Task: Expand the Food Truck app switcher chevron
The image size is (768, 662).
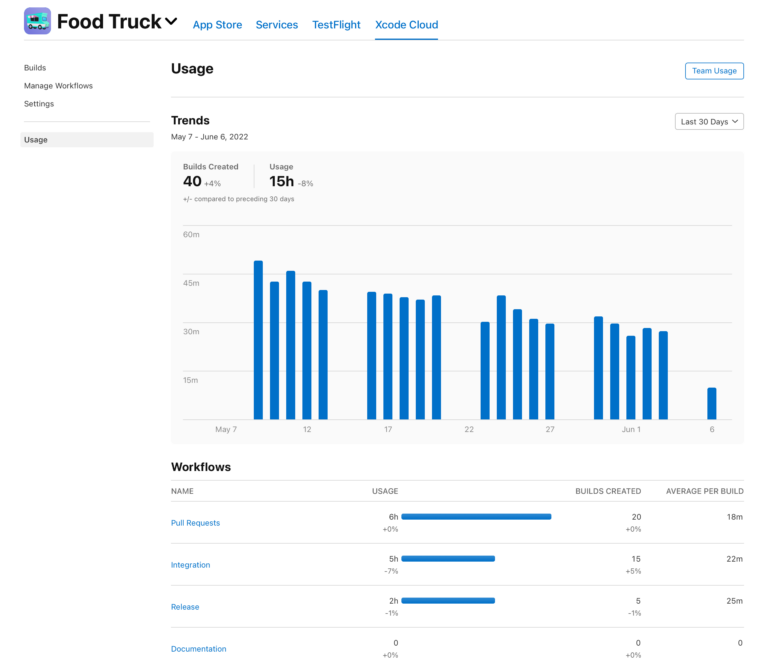Action: [171, 21]
